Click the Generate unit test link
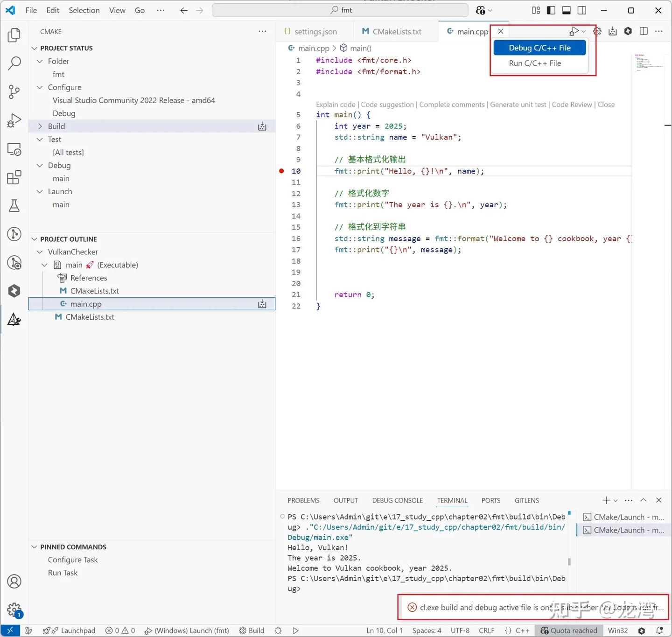Screen dimensions: 672x637 pos(518,105)
